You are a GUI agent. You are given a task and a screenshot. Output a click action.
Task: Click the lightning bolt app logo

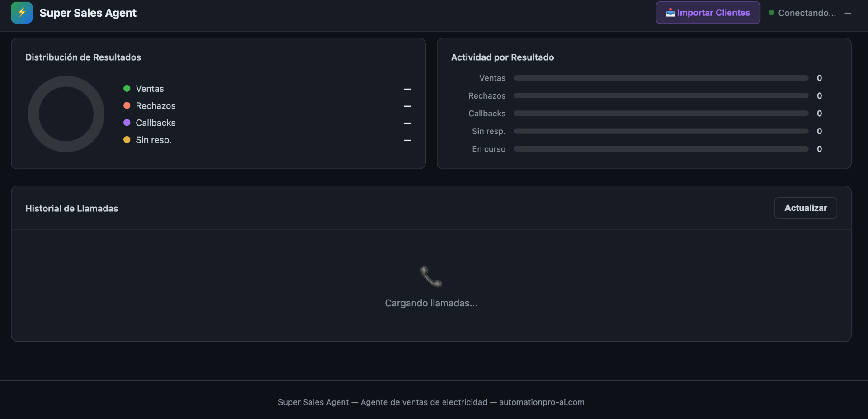[x=22, y=13]
